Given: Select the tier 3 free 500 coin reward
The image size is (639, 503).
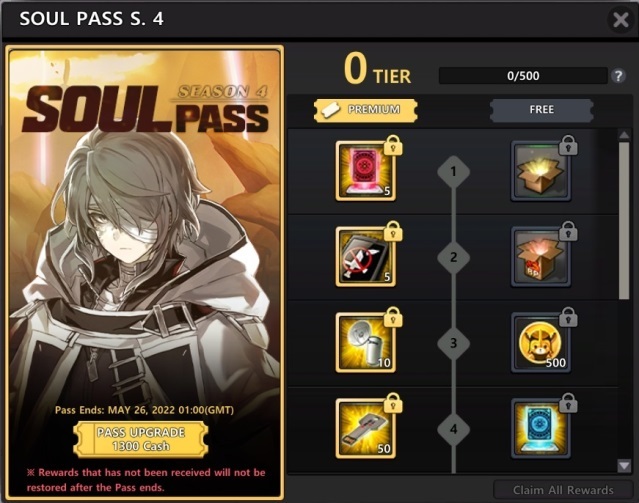Looking at the screenshot, I should pos(541,343).
